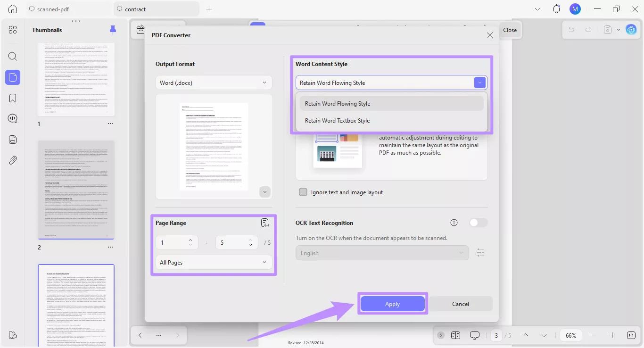Open the Bookmarks panel
Viewport: 644px width, 348px height.
[x=12, y=98]
